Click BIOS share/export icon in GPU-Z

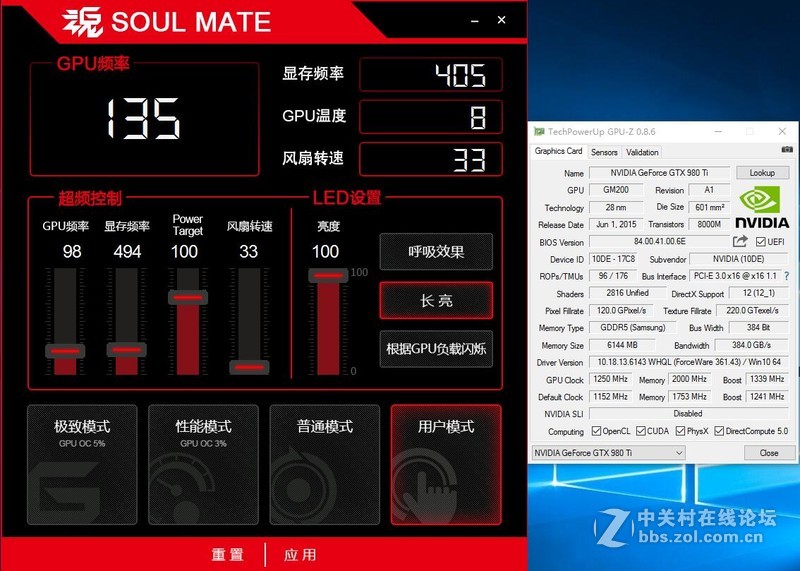tap(740, 241)
